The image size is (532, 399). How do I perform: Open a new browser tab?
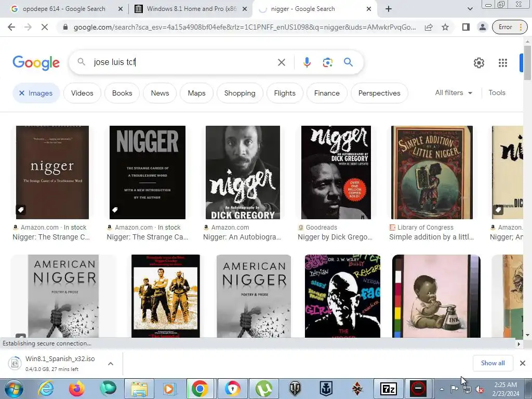[389, 9]
